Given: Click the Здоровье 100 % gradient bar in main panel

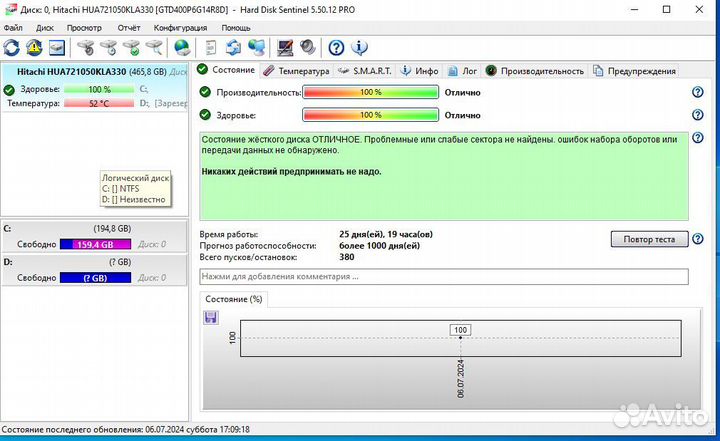Looking at the screenshot, I should pyautogui.click(x=371, y=115).
